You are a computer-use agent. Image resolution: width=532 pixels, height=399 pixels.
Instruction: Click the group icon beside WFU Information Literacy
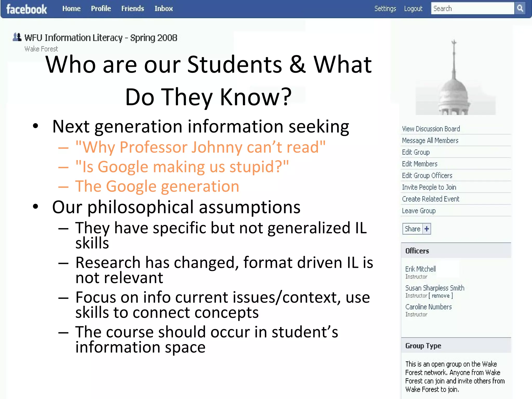(17, 37)
